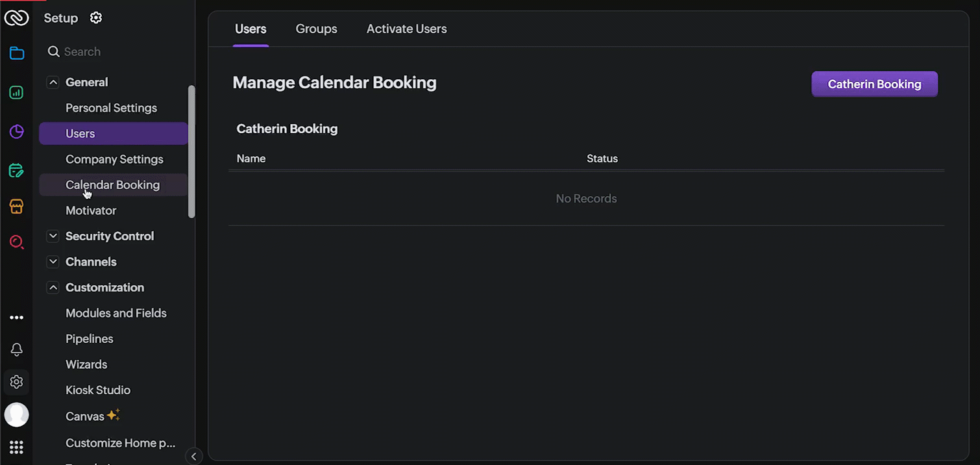Screen dimensions: 980x465
Task: Switch to the Groups tab
Action: pyautogui.click(x=316, y=29)
